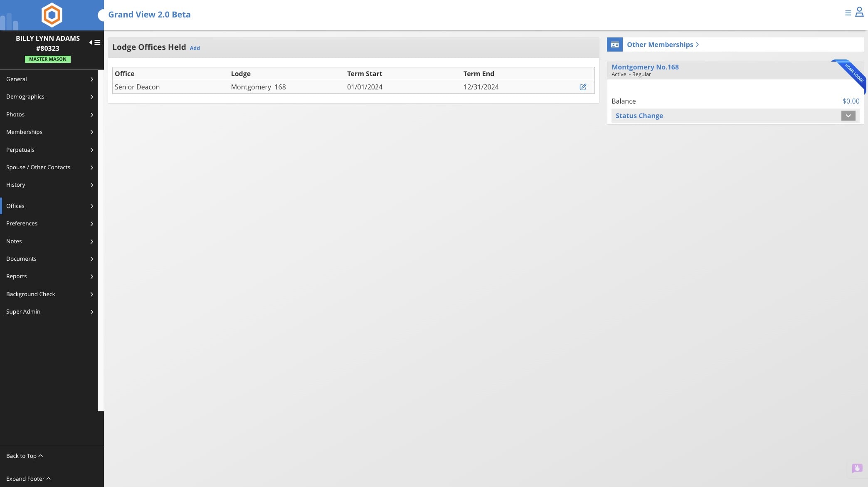Expand the Memberships chevron
The image size is (868, 487).
(x=91, y=132)
